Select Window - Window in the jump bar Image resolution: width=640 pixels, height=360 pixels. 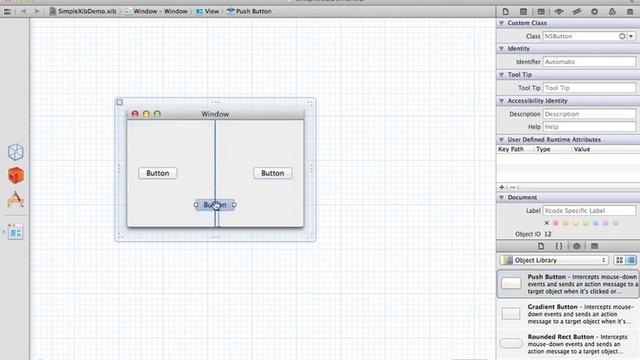[x=156, y=11]
